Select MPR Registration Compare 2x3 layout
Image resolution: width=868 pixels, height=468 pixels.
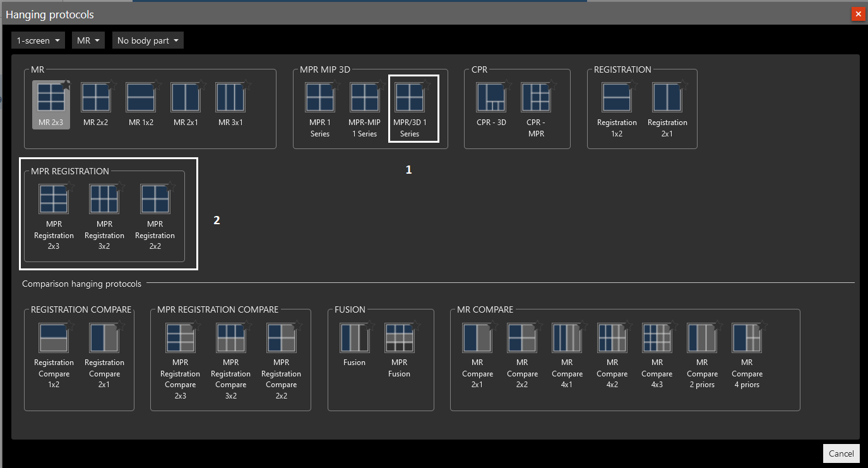tap(180, 339)
